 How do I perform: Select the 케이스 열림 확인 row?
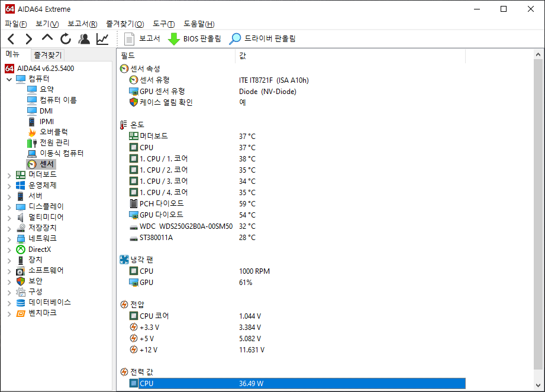(x=297, y=102)
